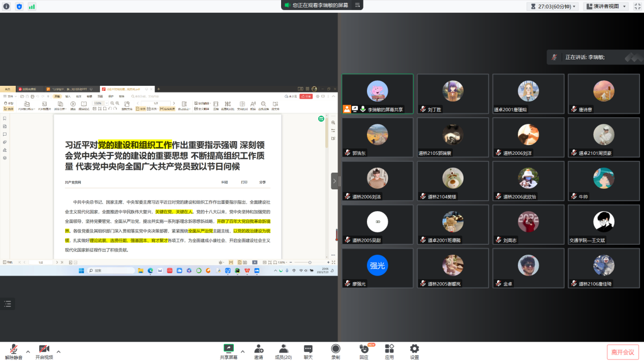Click the meeting timer 27:03 dropdown

click(553, 7)
